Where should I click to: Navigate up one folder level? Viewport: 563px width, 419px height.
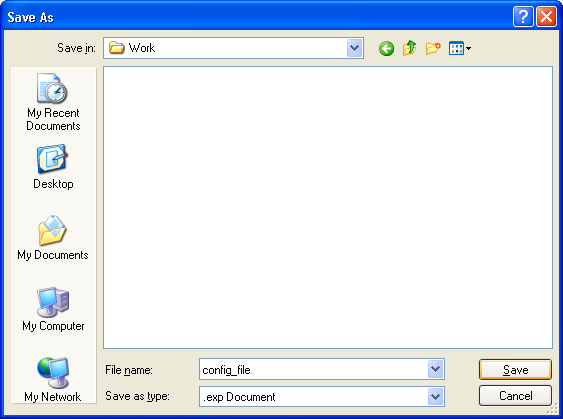point(409,48)
